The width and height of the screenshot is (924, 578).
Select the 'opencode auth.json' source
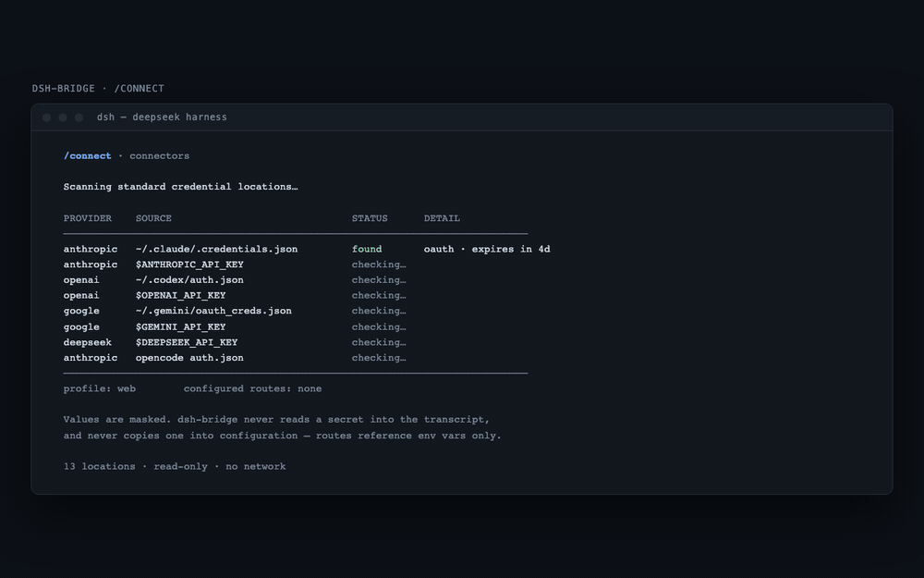point(189,357)
